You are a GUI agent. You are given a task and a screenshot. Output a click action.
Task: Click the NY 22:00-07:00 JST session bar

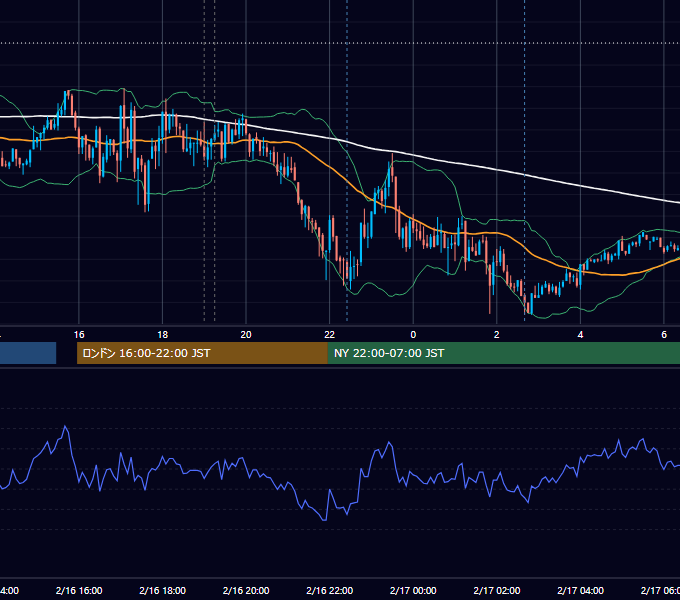pos(503,353)
